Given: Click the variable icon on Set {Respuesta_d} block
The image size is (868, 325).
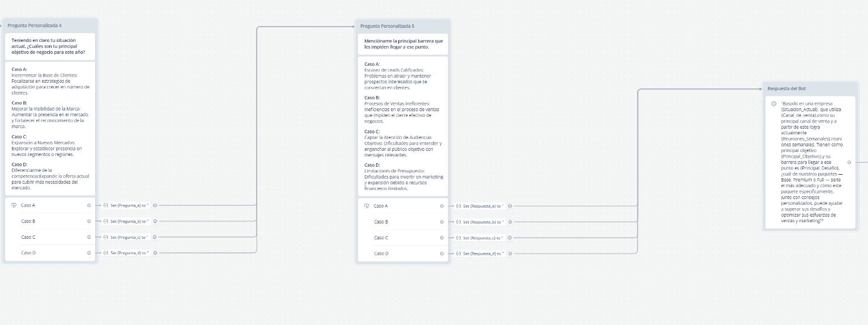Looking at the screenshot, I should click(x=458, y=254).
